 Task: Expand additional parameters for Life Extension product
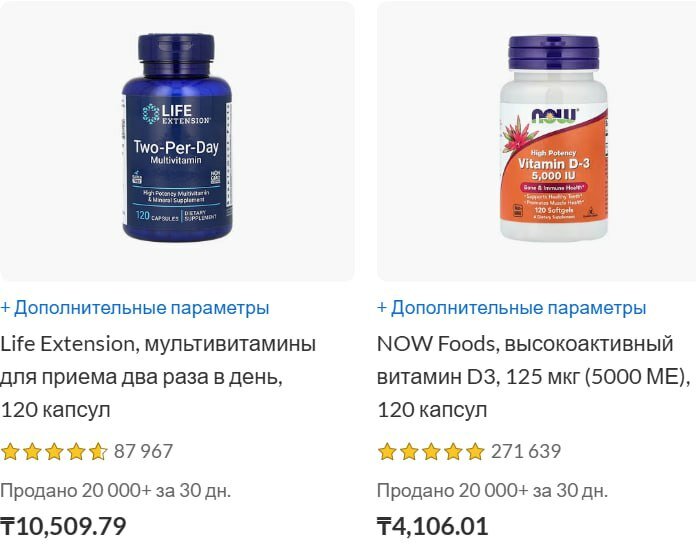[x=135, y=308]
